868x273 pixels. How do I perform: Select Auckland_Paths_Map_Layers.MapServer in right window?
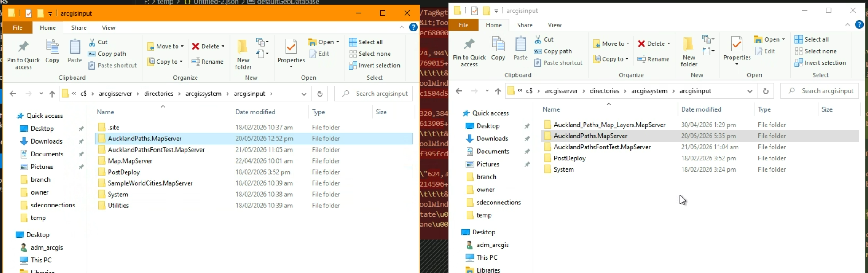click(609, 125)
